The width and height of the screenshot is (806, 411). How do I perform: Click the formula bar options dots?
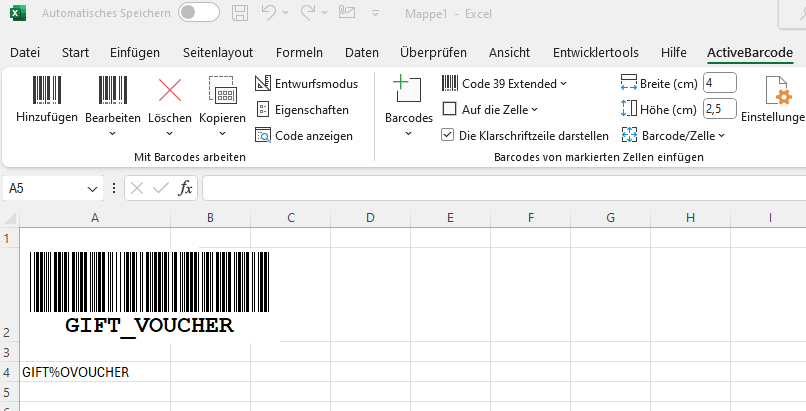[114, 189]
